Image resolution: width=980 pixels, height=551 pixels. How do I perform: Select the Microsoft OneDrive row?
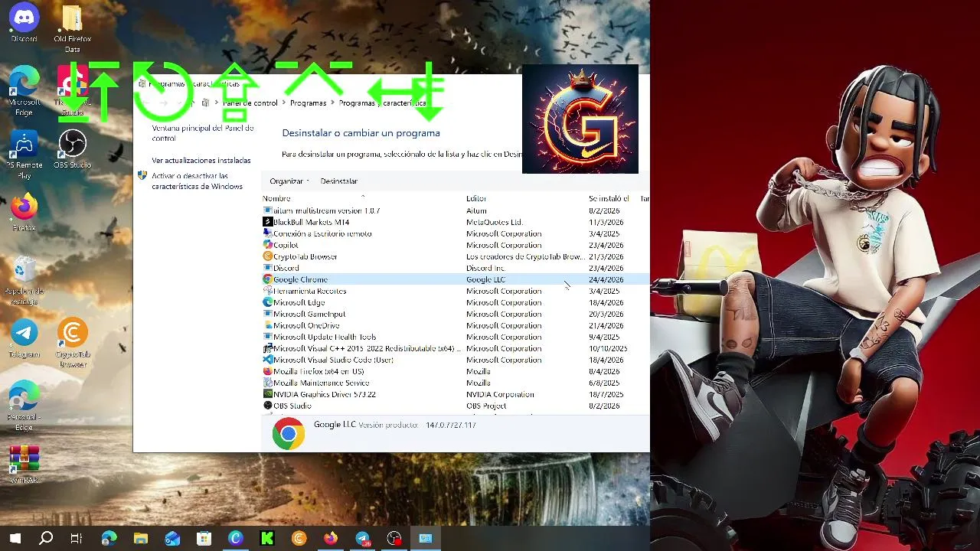click(x=456, y=325)
